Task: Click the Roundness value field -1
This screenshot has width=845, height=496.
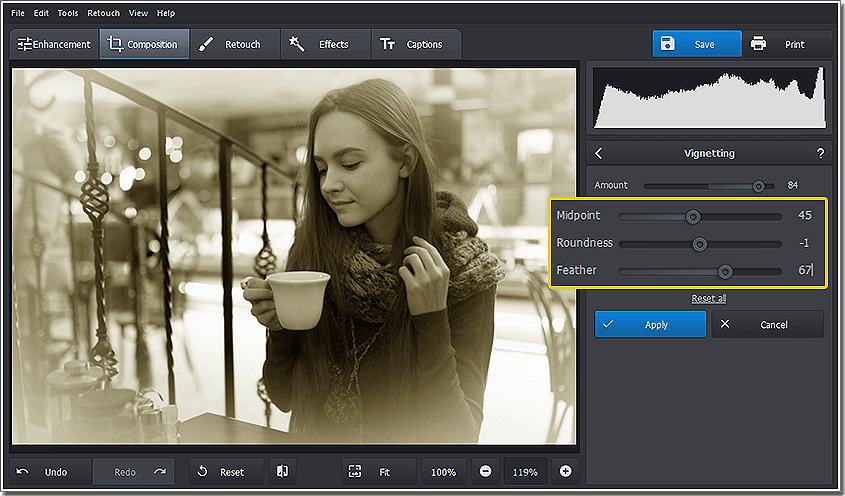Action: coord(804,243)
